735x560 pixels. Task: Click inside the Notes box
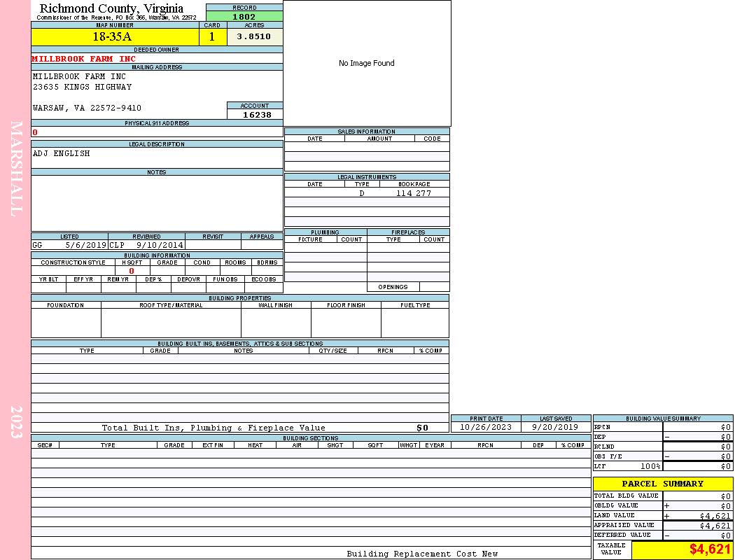[157, 203]
